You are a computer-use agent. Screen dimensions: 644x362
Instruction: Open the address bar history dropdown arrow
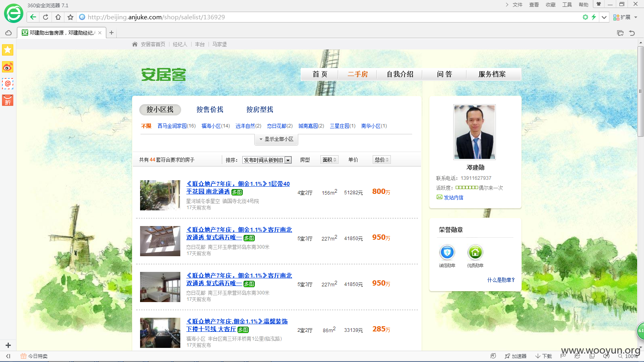[x=604, y=17]
